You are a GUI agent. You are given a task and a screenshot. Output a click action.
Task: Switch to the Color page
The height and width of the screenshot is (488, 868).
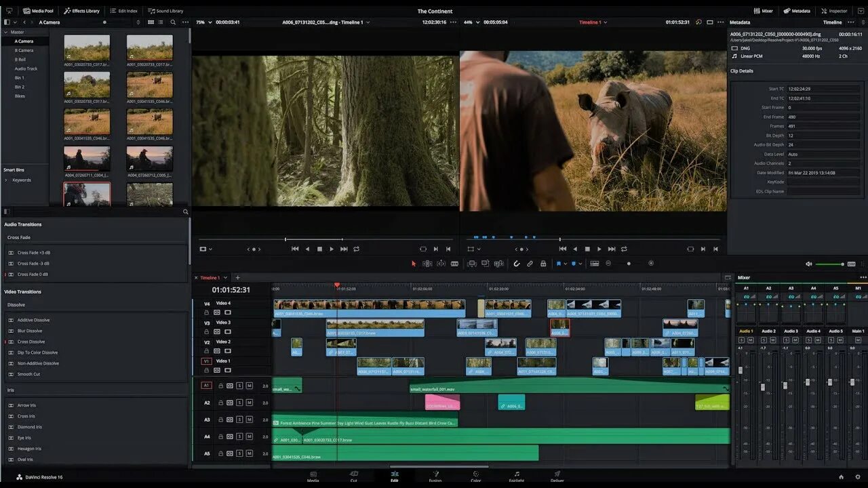(x=476, y=476)
